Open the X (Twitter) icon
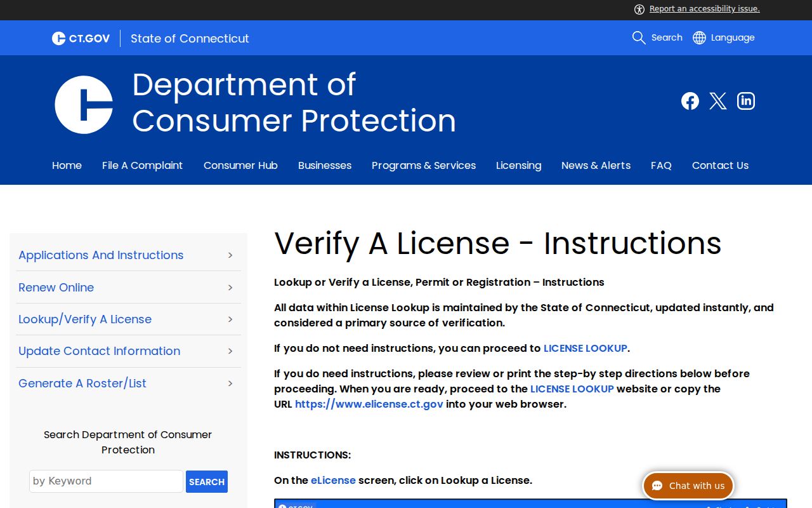 (x=718, y=101)
